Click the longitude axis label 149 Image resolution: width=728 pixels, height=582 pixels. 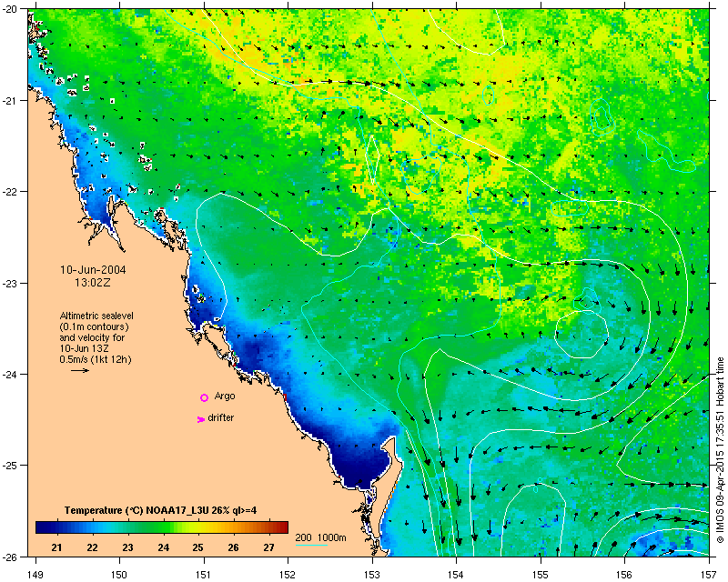35,575
